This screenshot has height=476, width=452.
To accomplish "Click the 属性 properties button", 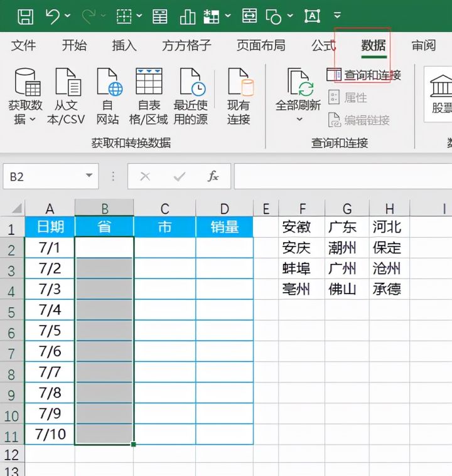I will pyautogui.click(x=347, y=97).
